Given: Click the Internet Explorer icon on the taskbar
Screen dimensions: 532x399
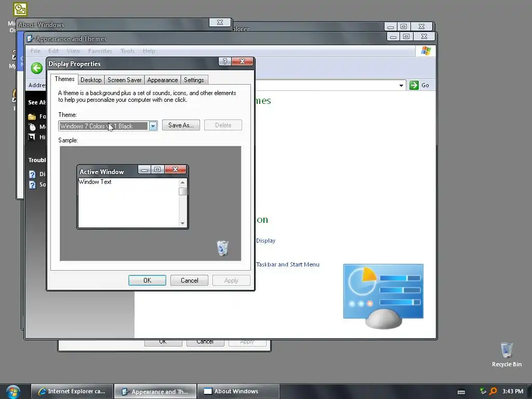Looking at the screenshot, I should point(42,391).
